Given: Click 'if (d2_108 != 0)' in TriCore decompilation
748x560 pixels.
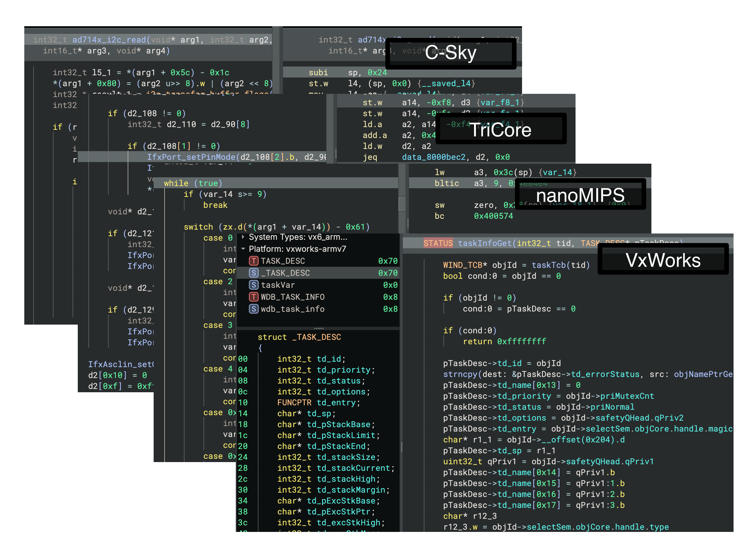Looking at the screenshot, I should (147, 113).
